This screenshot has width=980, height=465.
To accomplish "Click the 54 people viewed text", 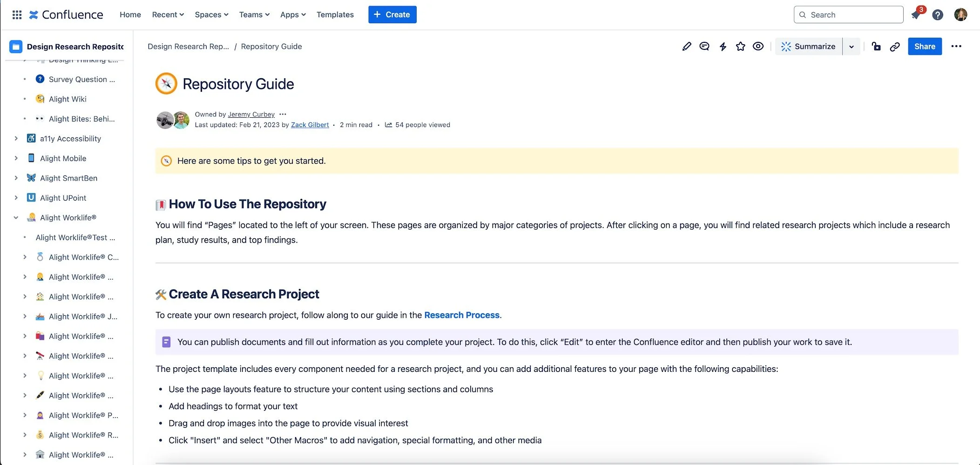I will click(x=423, y=125).
